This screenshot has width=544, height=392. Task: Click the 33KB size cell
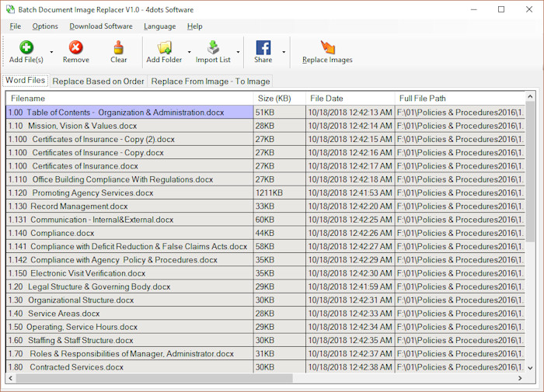pos(280,206)
